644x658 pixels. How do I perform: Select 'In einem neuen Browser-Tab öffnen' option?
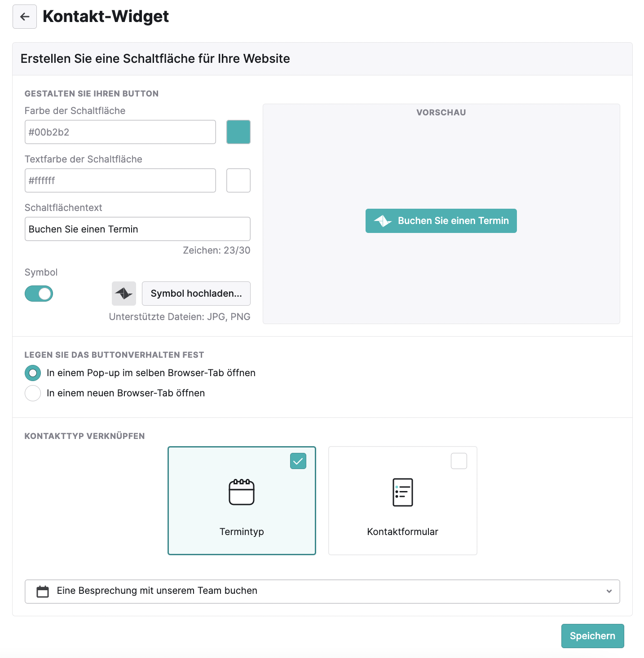33,393
